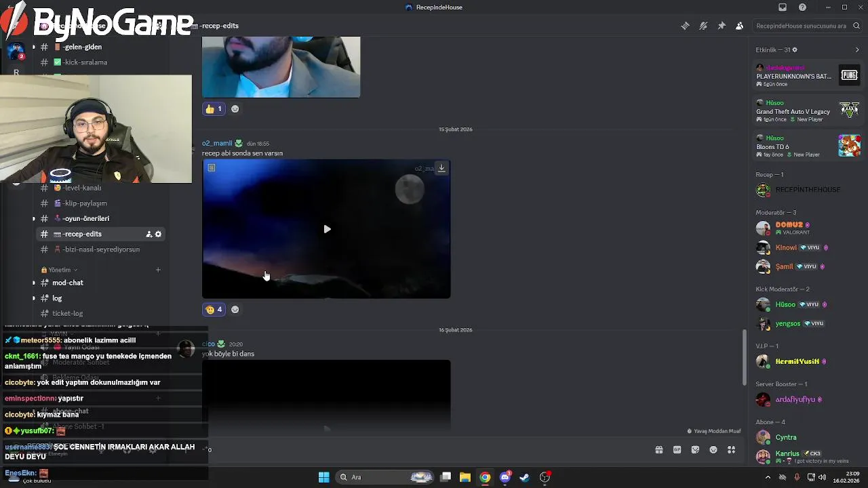Open File Explorer from taskbar

tap(465, 477)
